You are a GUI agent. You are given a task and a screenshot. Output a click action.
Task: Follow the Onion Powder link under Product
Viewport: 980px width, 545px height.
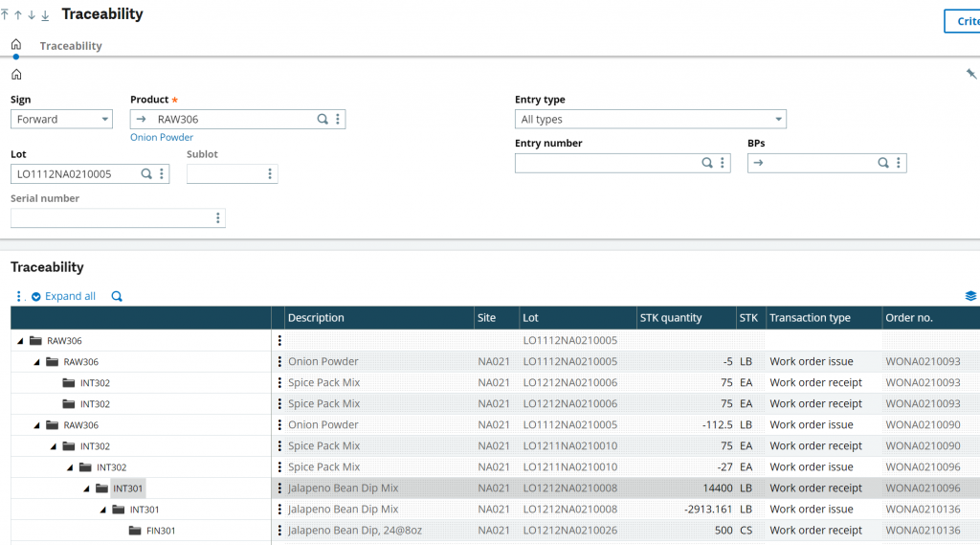tap(162, 138)
